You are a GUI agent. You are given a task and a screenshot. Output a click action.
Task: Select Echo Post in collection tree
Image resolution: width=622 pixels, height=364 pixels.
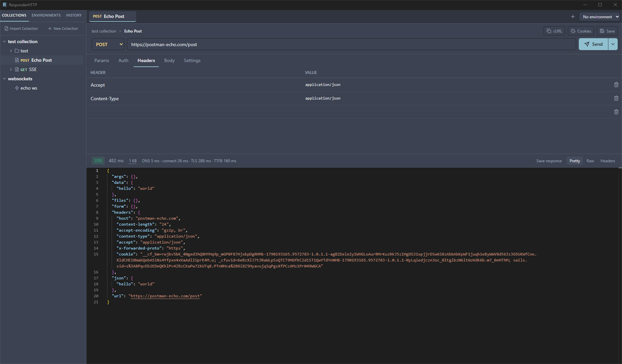point(42,60)
